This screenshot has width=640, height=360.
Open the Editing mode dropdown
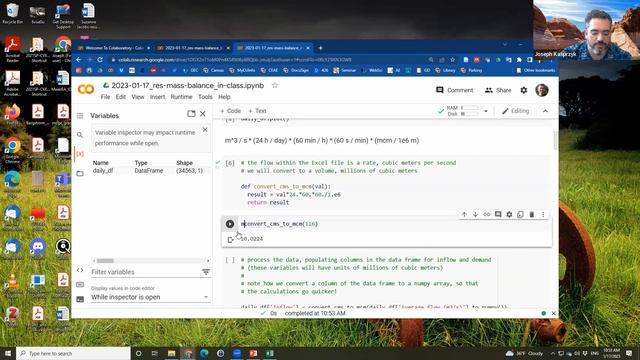click(x=516, y=111)
